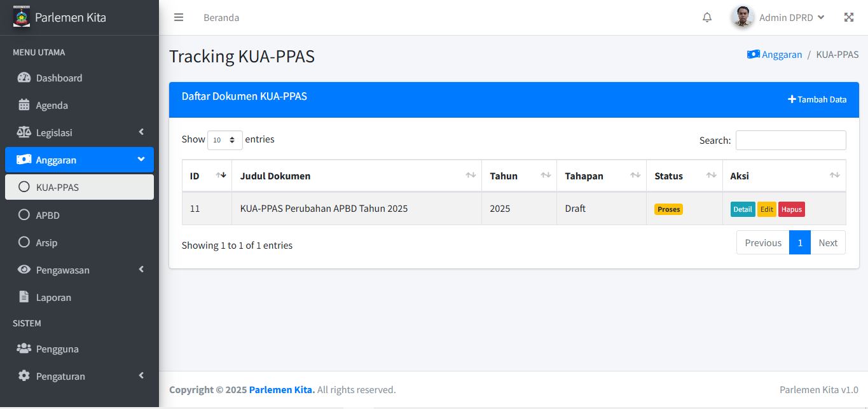Select the APBD submenu item
868x409 pixels.
click(48, 216)
